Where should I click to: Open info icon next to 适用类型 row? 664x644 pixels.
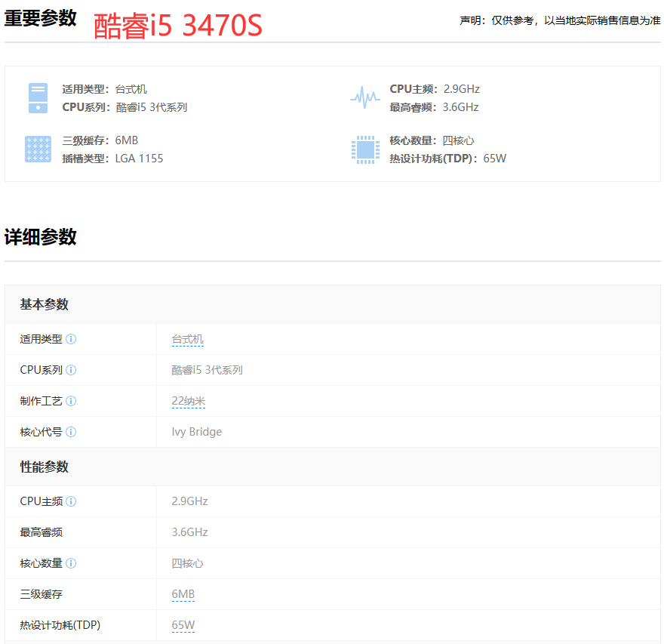[x=71, y=339]
